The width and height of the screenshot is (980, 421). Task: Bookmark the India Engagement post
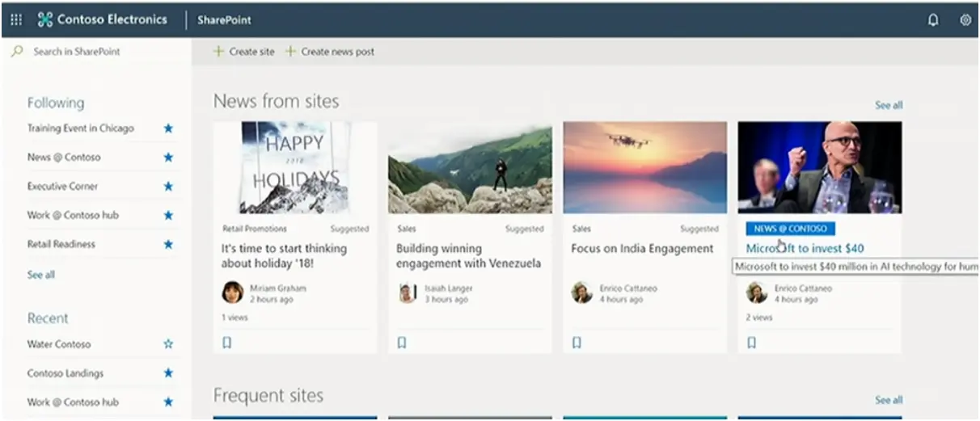[x=577, y=343]
